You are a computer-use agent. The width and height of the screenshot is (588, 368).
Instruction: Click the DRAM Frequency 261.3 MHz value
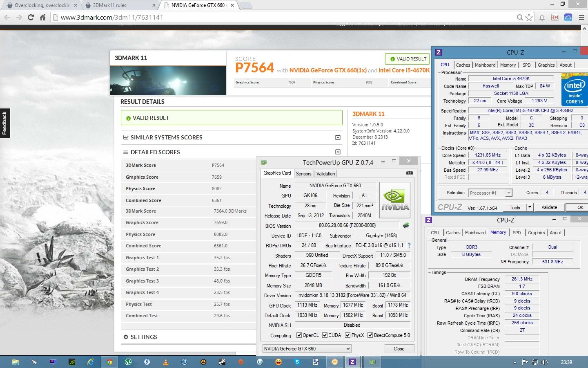(522, 279)
